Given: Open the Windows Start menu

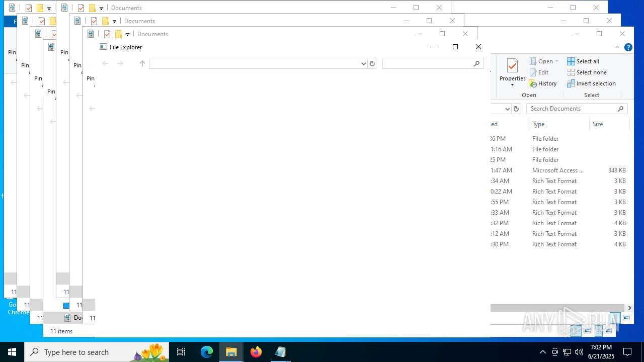Looking at the screenshot, I should pos(12,352).
